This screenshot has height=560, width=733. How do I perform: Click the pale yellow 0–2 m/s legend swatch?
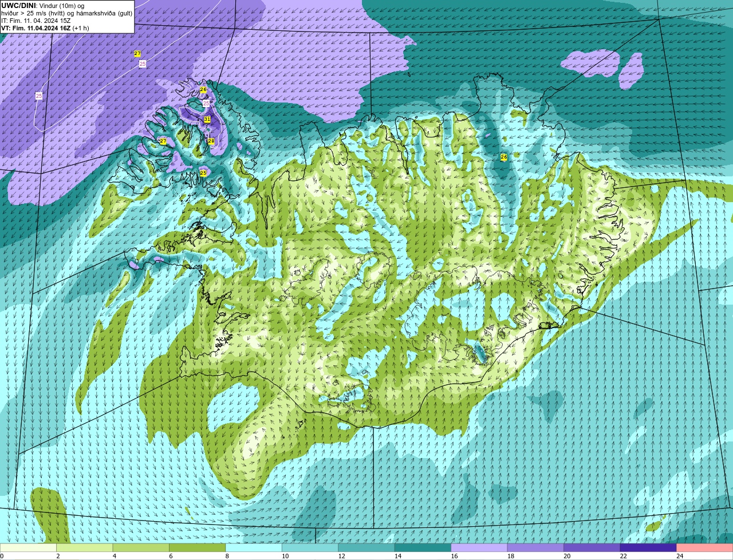pos(29,548)
